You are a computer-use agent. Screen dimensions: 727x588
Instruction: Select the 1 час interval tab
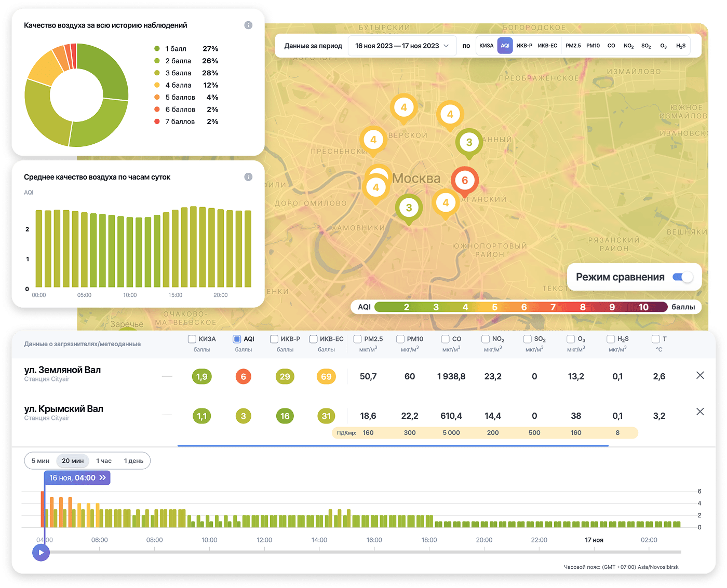click(x=104, y=461)
